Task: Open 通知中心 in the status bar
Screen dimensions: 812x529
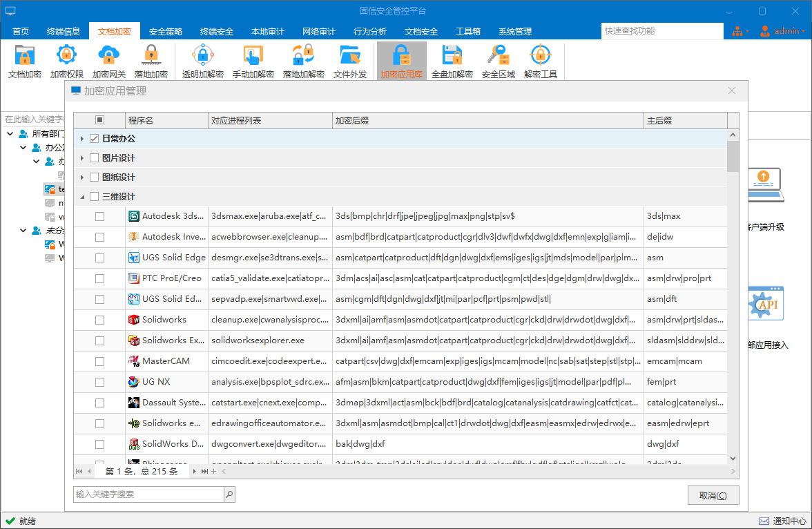Action: click(x=783, y=521)
